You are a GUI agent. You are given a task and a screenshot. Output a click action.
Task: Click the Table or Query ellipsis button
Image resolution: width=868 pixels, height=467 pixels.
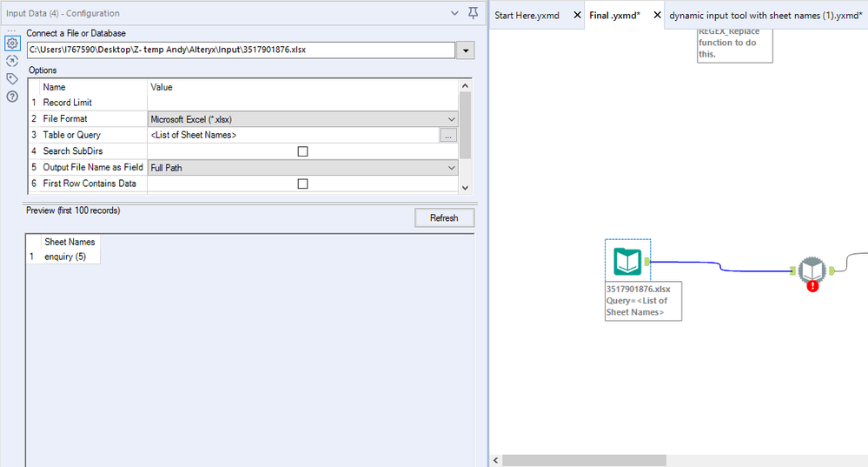tap(448, 135)
